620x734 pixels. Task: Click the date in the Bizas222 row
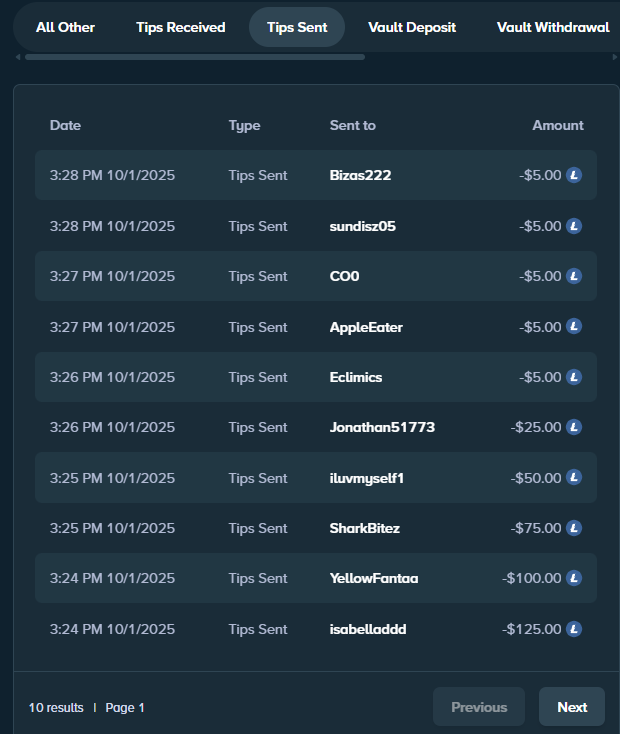point(112,176)
